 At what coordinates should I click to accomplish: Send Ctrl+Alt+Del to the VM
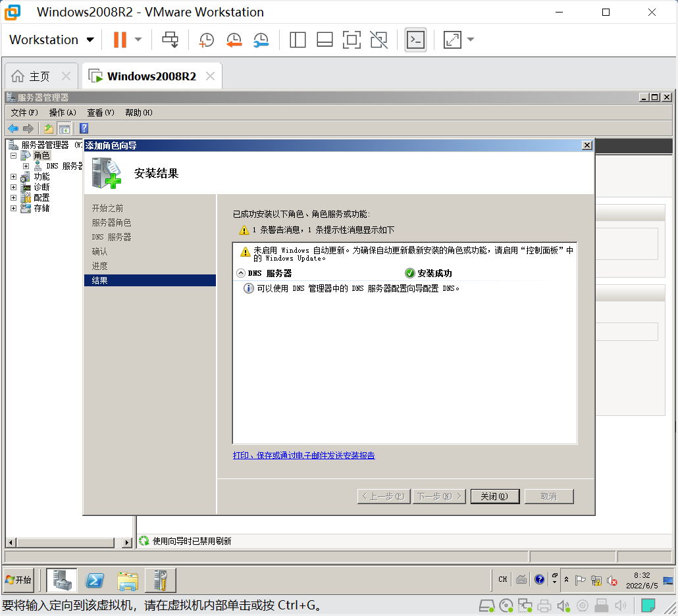tap(170, 39)
